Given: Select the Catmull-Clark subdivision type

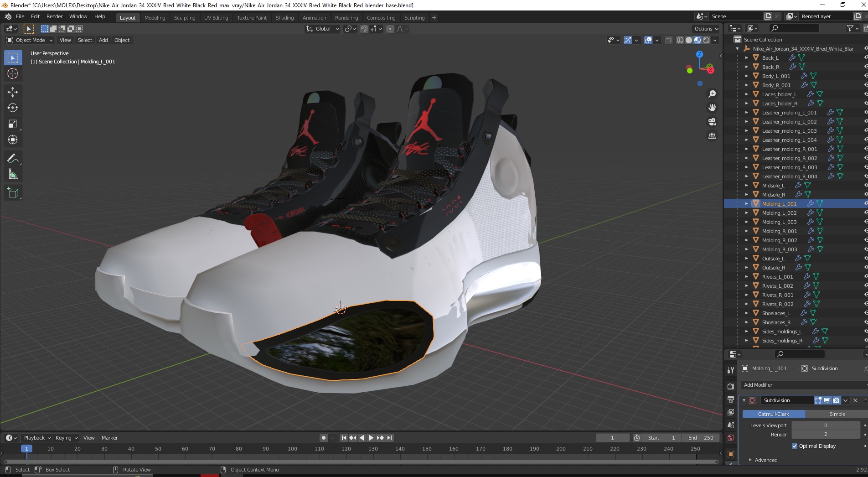Looking at the screenshot, I should (x=774, y=414).
